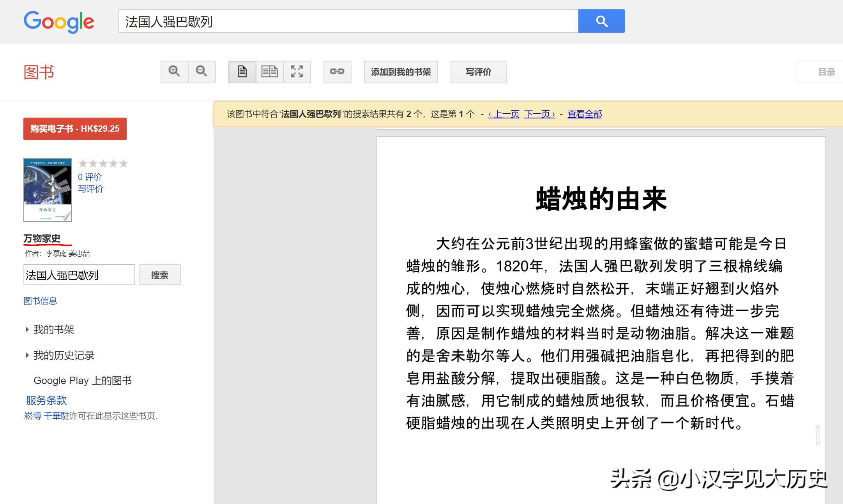
Task: Select Google Play 上的图书 entry
Action: 83,381
